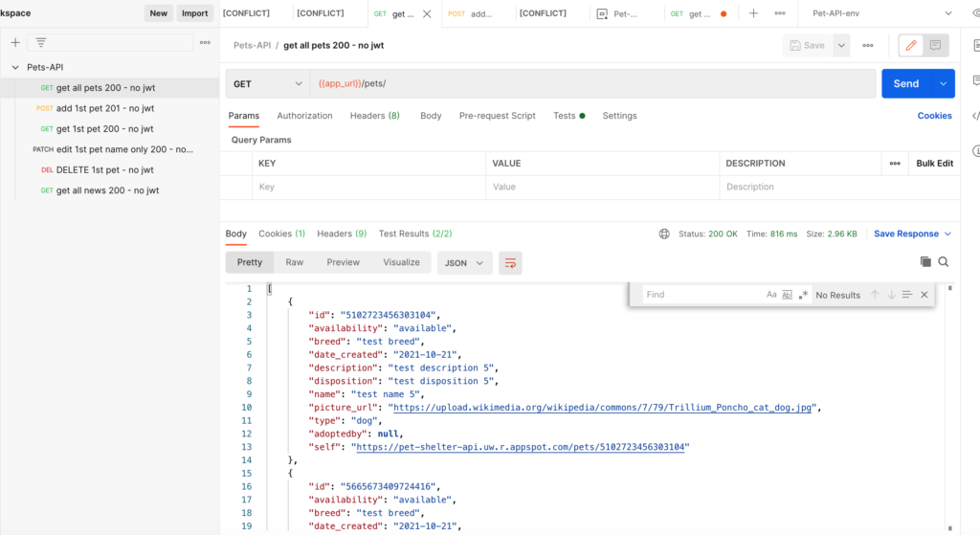980x535 pixels.
Task: Click the network globe icon beside Status
Action: (664, 234)
